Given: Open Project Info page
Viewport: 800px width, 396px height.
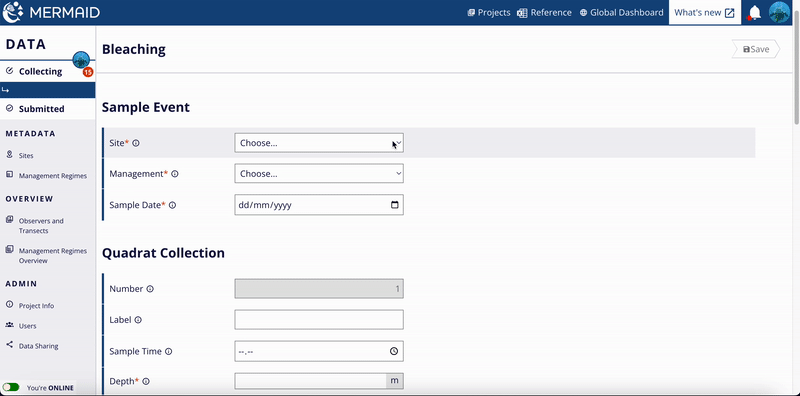Looking at the screenshot, I should click(36, 306).
